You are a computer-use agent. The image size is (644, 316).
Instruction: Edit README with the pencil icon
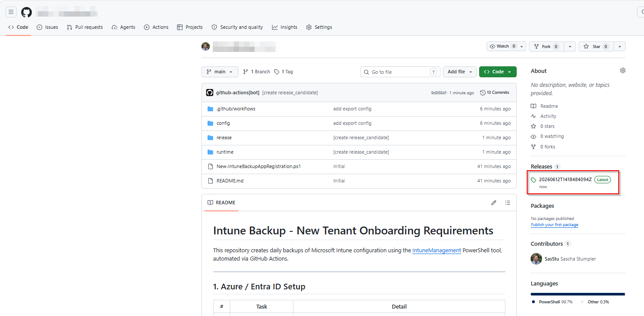pos(494,203)
